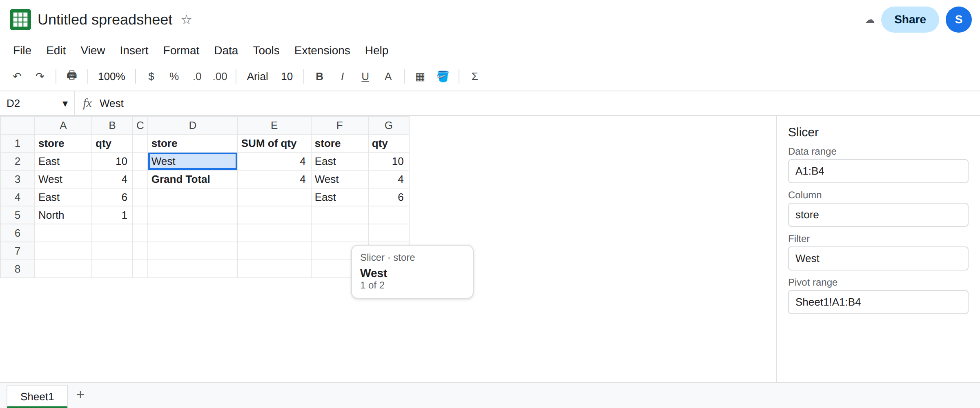Click the Slicer store West widget
This screenshot has width=980, height=408.
(x=412, y=272)
